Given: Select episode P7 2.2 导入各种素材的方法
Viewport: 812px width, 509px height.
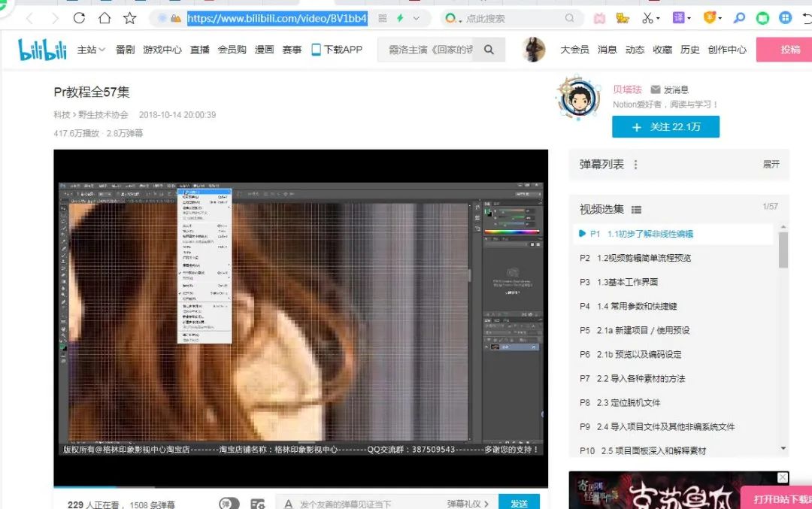Looking at the screenshot, I should (673, 378).
